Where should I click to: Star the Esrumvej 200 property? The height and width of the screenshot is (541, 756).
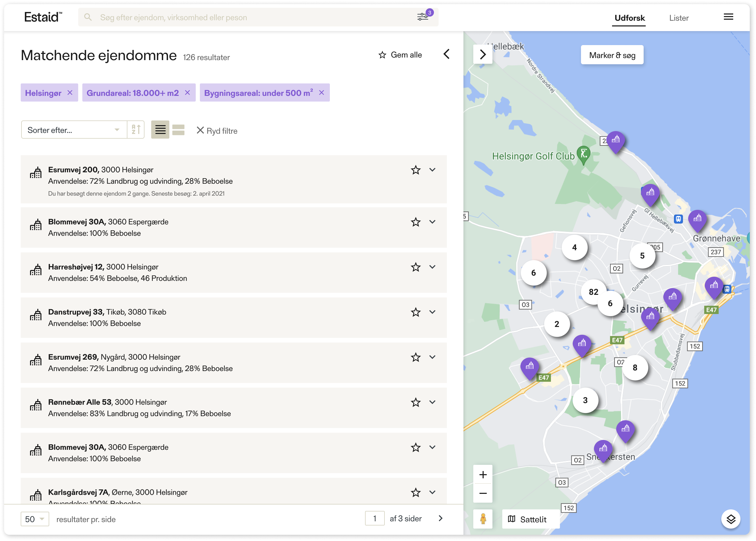coord(416,170)
